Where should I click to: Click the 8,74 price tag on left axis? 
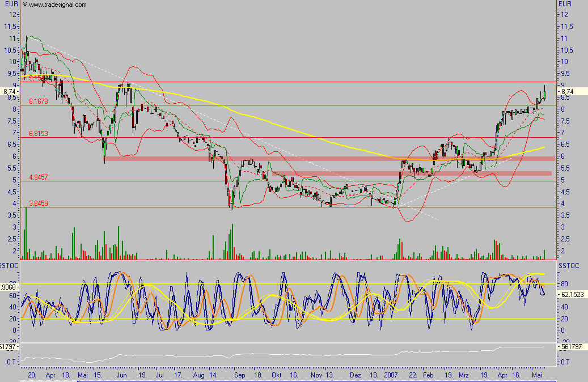pos(10,91)
